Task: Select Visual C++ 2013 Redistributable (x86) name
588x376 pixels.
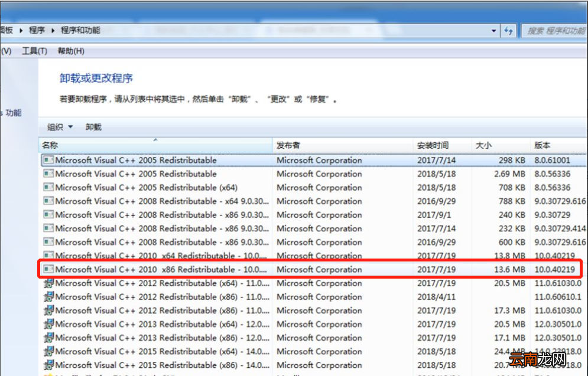Action: click(162, 338)
